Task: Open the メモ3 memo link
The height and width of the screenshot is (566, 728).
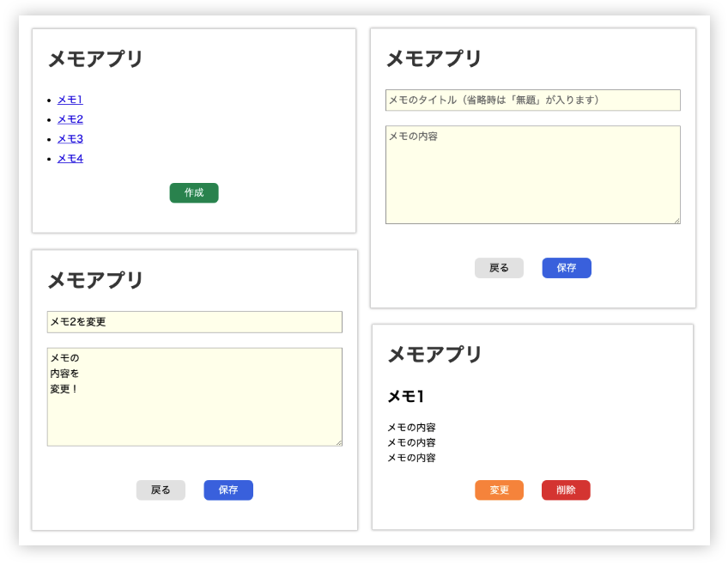Action: (69, 138)
